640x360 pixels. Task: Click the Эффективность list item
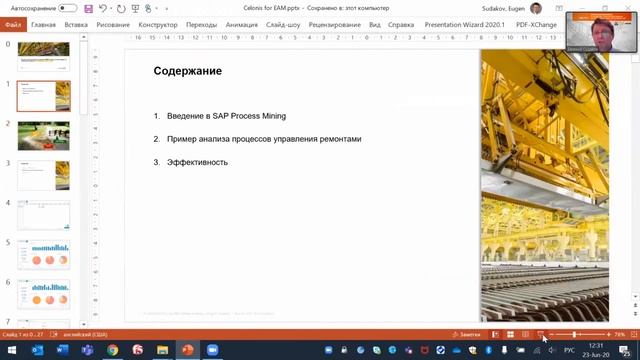[x=198, y=162]
